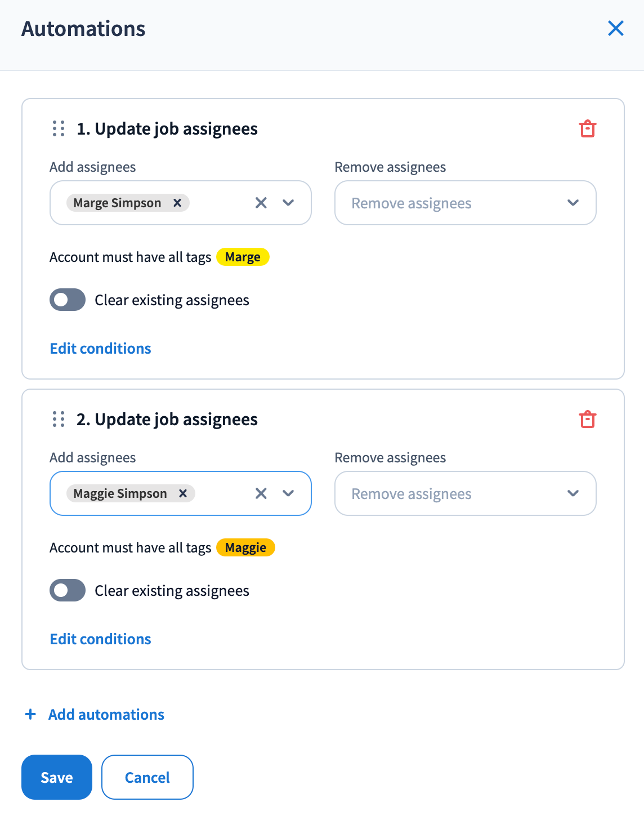Grab drag handle of automation 2
Viewport: 644px width, 838px height.
click(x=59, y=420)
